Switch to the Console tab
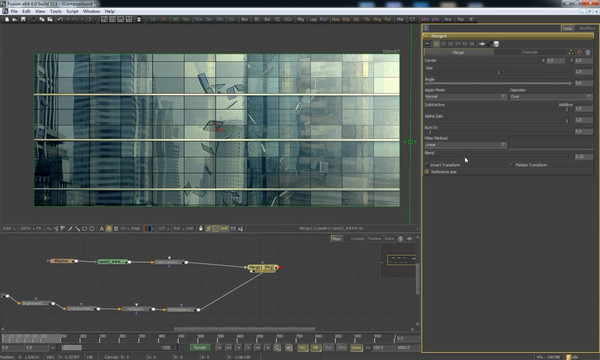Image resolution: width=600 pixels, height=360 pixels. [x=357, y=239]
